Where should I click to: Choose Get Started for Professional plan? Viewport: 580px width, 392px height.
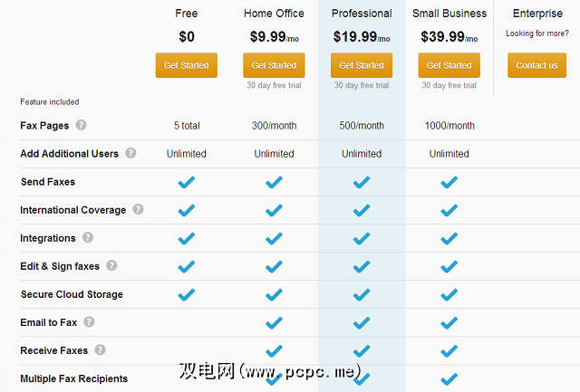tap(362, 65)
